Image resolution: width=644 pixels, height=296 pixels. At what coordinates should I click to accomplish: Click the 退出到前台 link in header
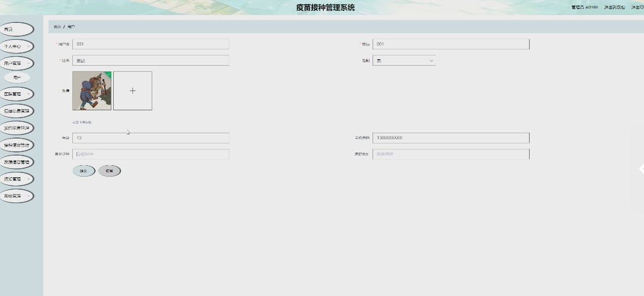coord(615,7)
